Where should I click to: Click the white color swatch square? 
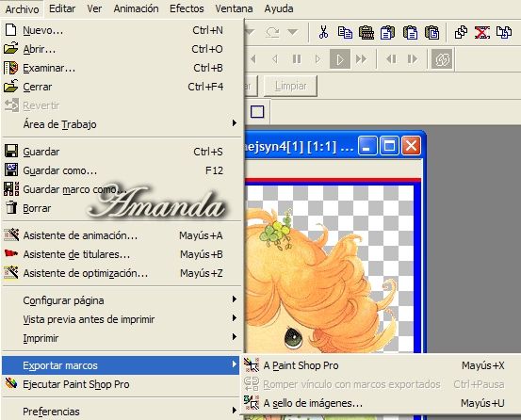[257, 111]
